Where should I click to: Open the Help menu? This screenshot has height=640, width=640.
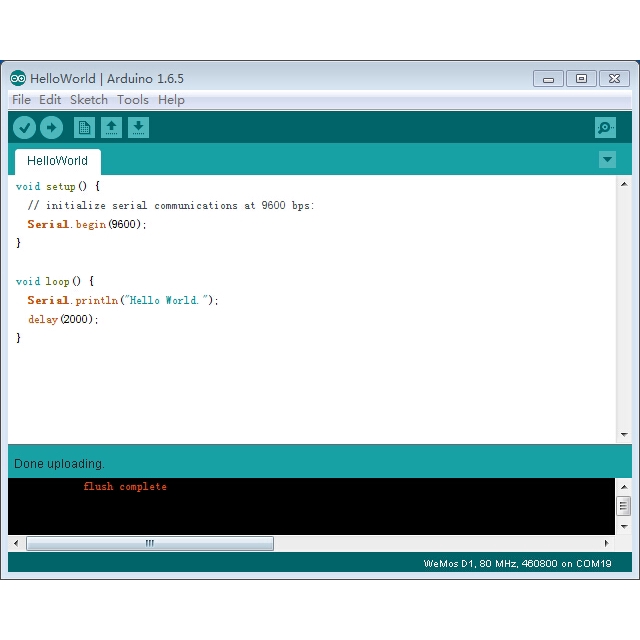[x=171, y=100]
